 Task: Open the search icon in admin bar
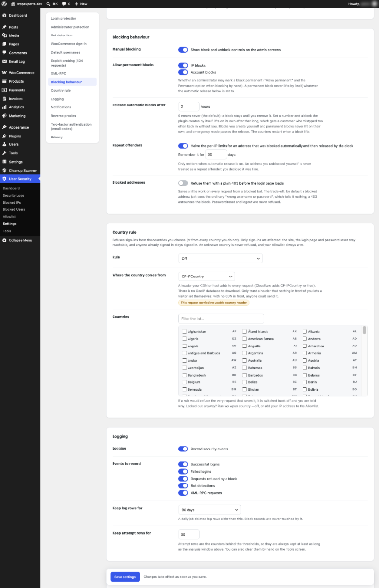pyautogui.click(x=48, y=4)
